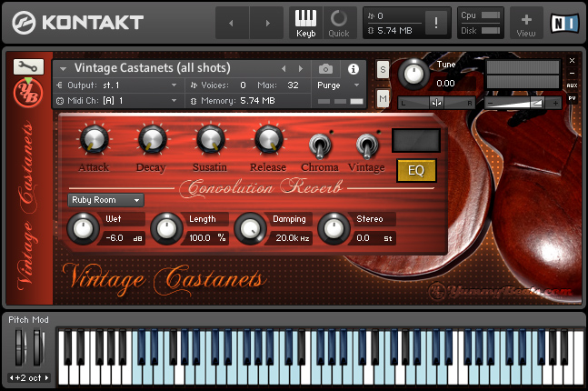
Task: Click the Tune knob
Action: pyautogui.click(x=414, y=74)
